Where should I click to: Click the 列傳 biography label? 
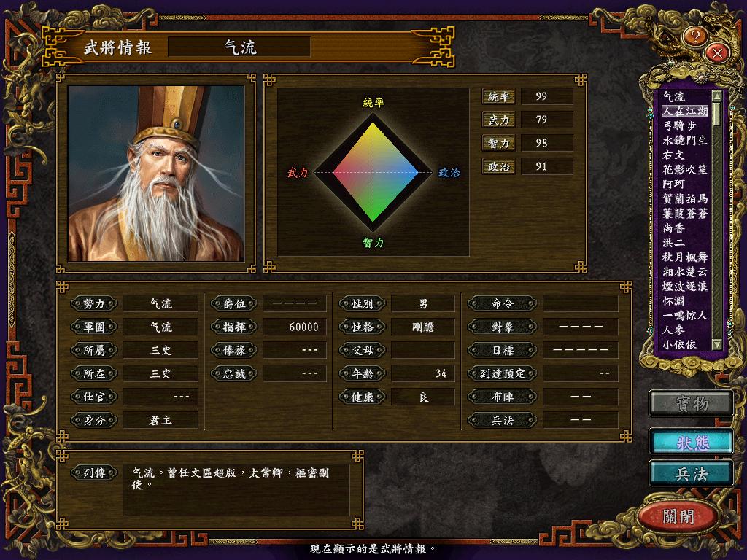pos(94,472)
